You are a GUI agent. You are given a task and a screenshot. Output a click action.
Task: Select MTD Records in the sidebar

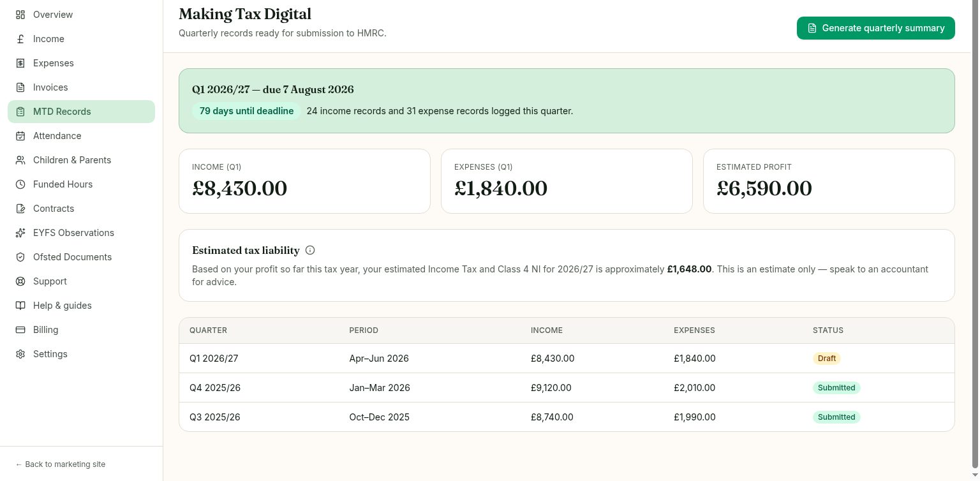pos(81,112)
